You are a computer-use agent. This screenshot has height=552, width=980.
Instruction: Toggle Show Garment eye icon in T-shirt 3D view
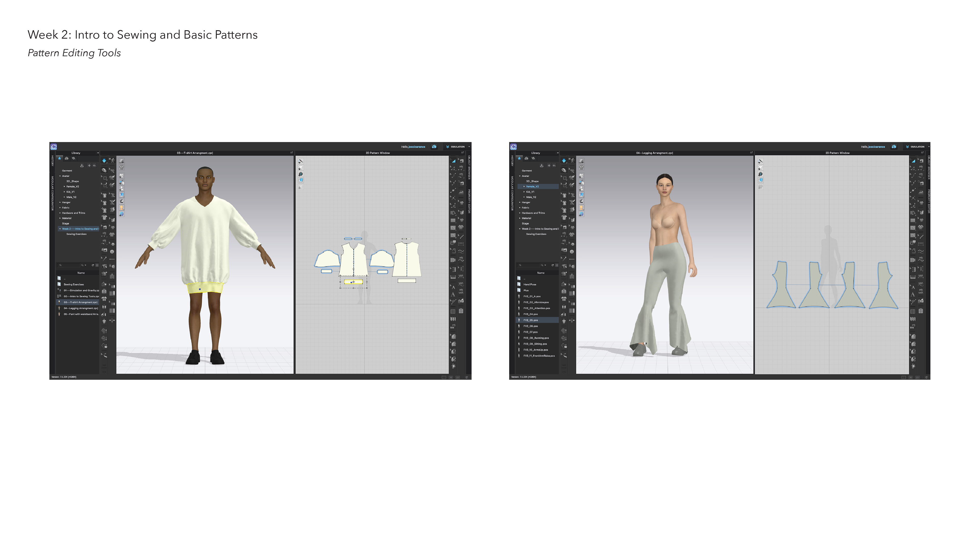coord(121,176)
